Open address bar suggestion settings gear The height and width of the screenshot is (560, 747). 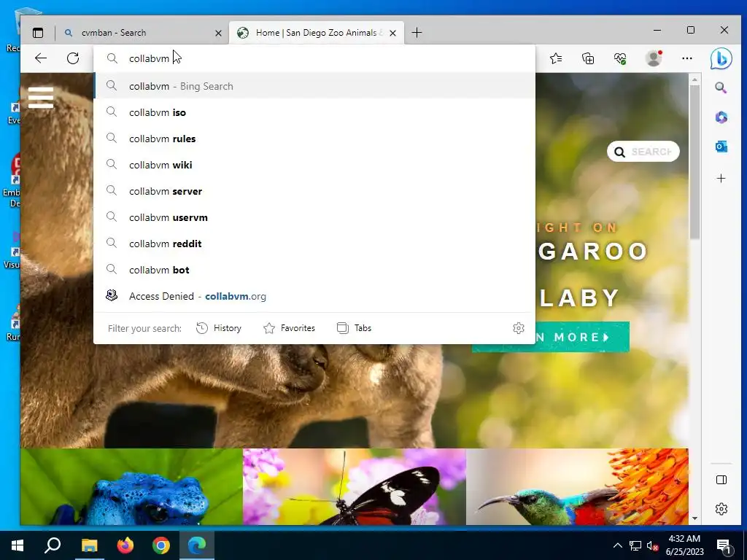pyautogui.click(x=519, y=328)
